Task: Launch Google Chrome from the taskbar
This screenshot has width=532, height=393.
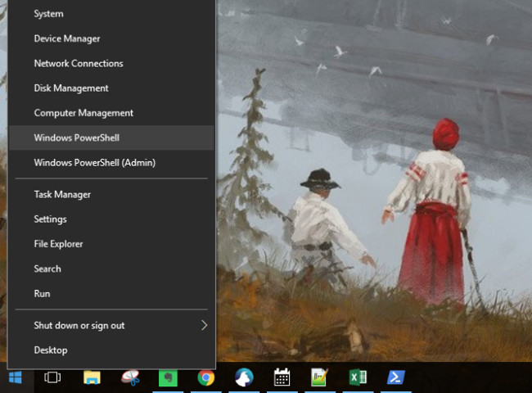Action: click(x=206, y=377)
